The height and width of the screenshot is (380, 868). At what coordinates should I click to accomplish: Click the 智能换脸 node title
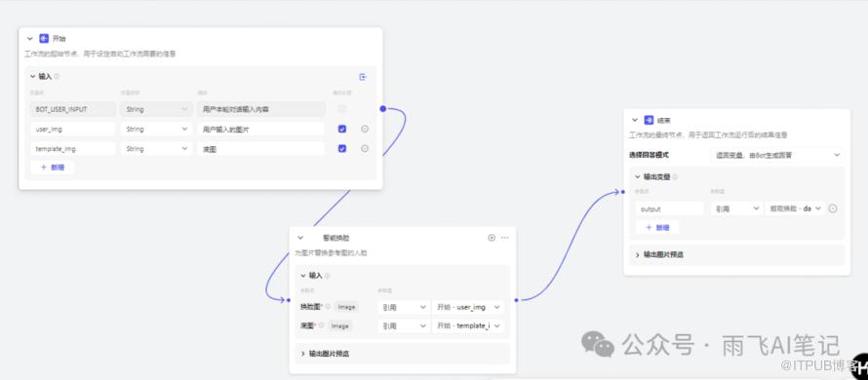(336, 238)
